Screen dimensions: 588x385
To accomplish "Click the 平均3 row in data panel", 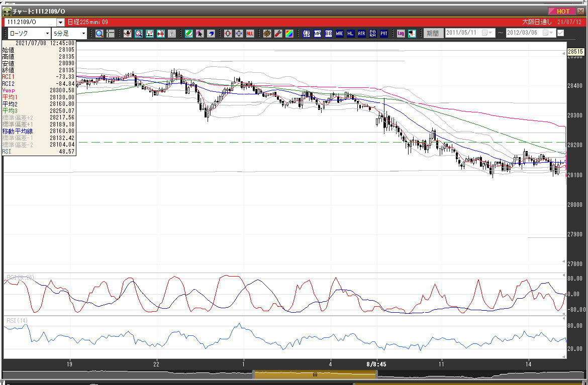I will (38, 111).
